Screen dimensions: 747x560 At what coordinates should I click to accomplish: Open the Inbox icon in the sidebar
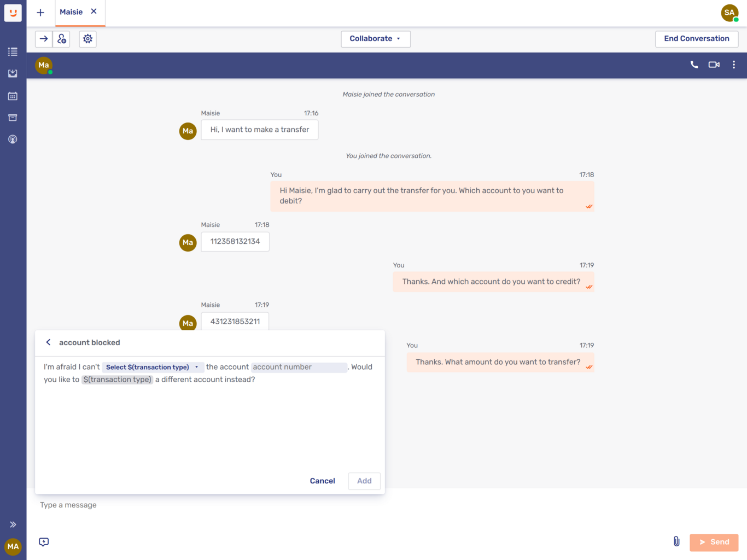click(13, 73)
